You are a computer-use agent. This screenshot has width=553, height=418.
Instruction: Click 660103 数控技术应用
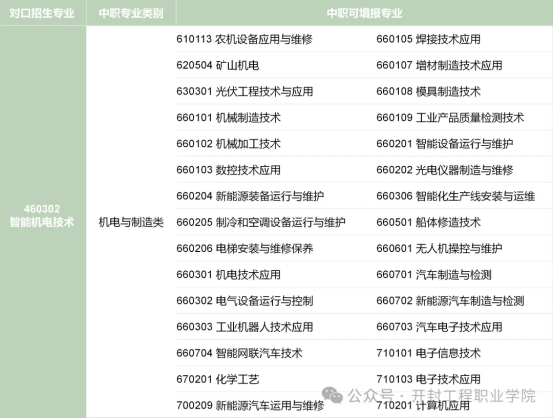pyautogui.click(x=229, y=170)
